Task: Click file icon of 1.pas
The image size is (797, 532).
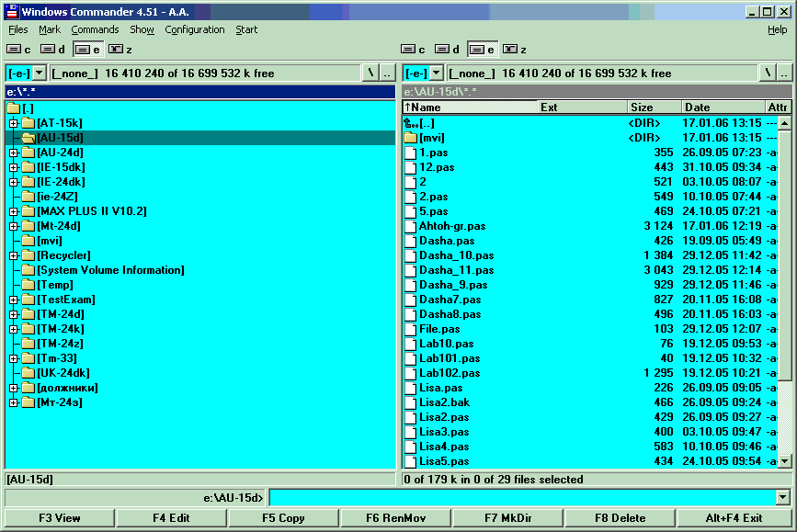Action: click(x=410, y=153)
